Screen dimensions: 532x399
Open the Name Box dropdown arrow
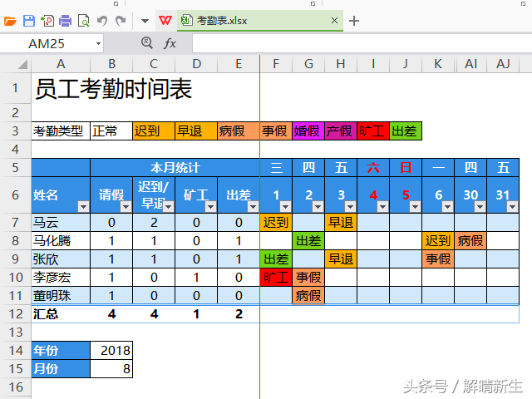click(x=98, y=44)
